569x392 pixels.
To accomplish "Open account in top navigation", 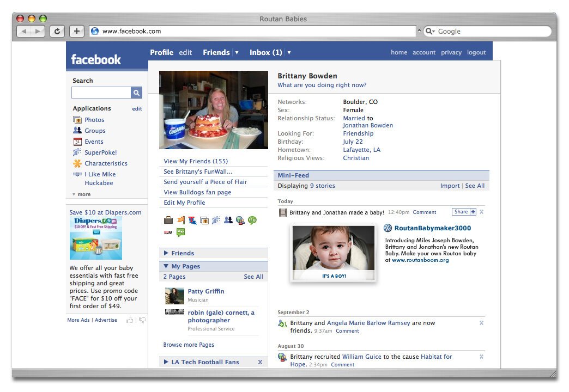I will [424, 52].
